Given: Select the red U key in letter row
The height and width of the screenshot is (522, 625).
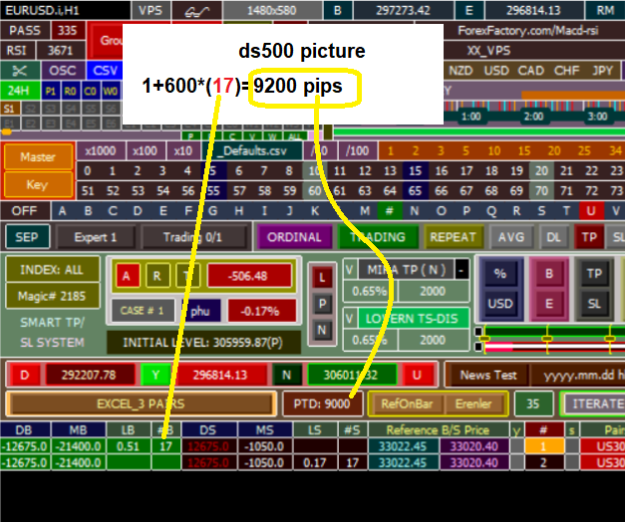Looking at the screenshot, I should point(590,210).
